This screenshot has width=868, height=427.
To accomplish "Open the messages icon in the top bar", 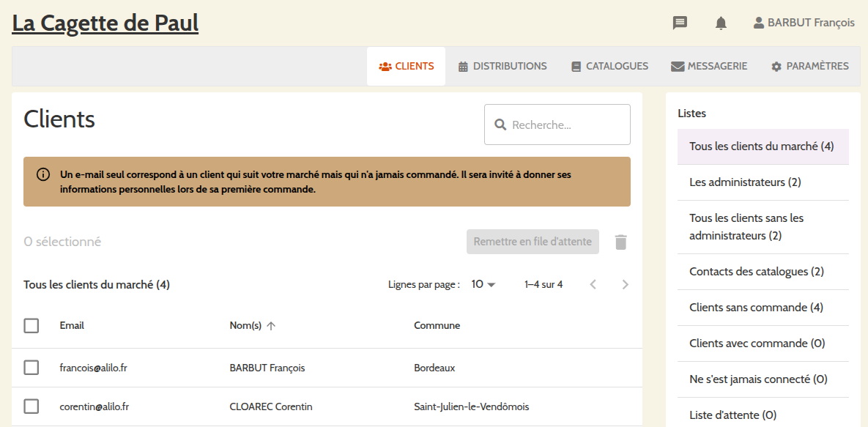I will point(680,23).
